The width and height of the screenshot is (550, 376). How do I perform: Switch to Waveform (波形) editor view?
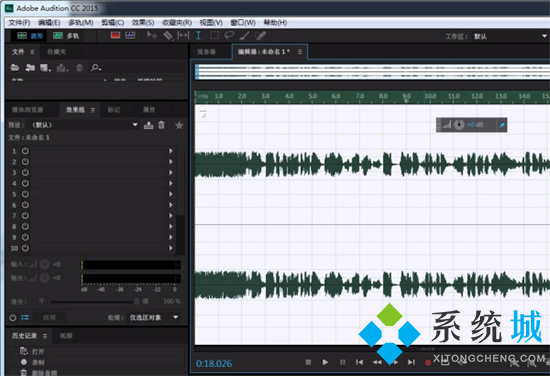click(30, 36)
